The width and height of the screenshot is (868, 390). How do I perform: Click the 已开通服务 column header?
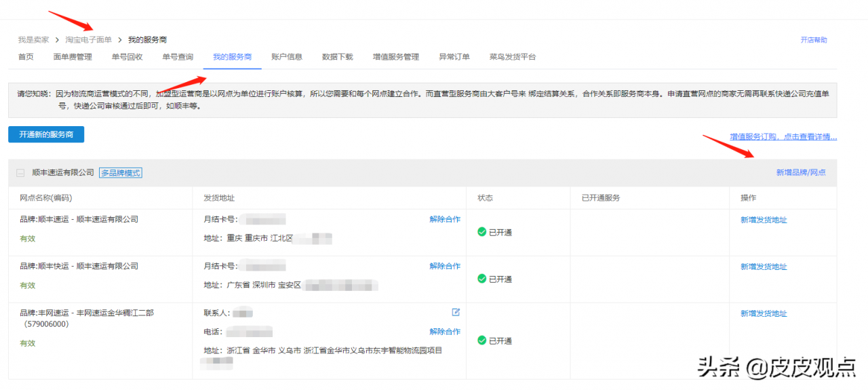pos(601,198)
